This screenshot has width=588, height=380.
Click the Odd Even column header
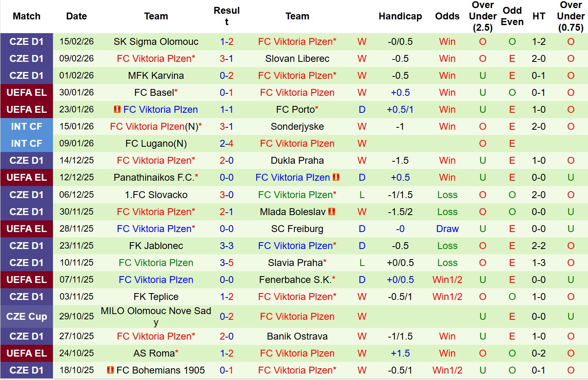[x=512, y=16]
